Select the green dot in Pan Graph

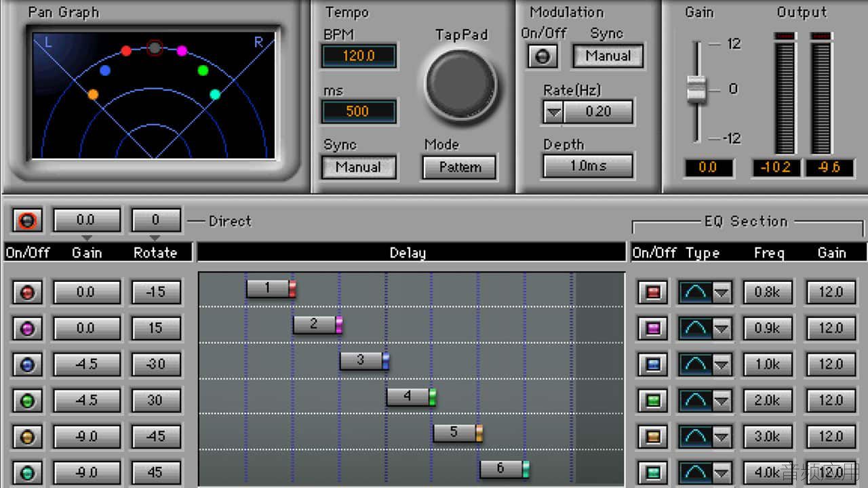tap(203, 70)
